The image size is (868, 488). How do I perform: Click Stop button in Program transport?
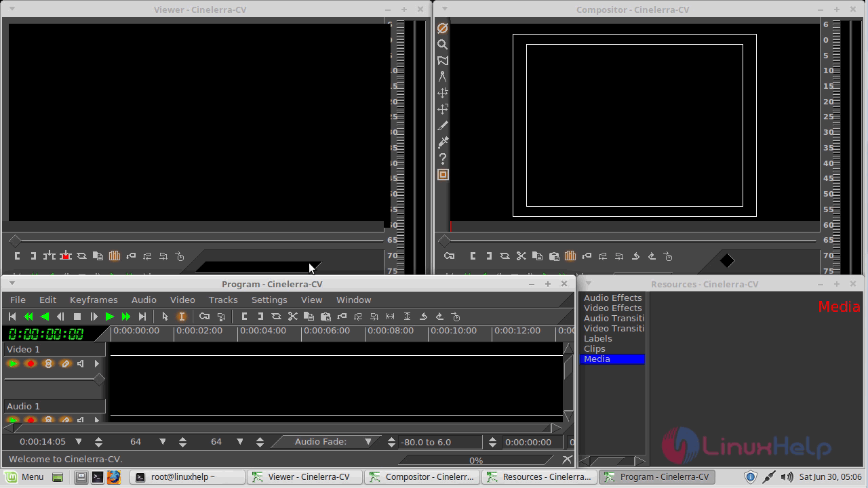[77, 317]
